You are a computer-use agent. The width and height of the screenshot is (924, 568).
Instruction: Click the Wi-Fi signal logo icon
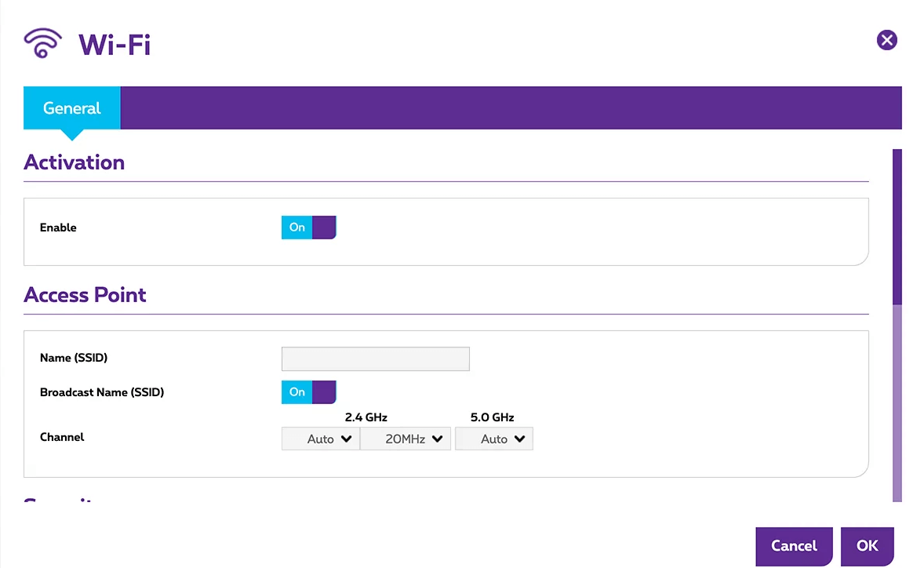(x=42, y=43)
